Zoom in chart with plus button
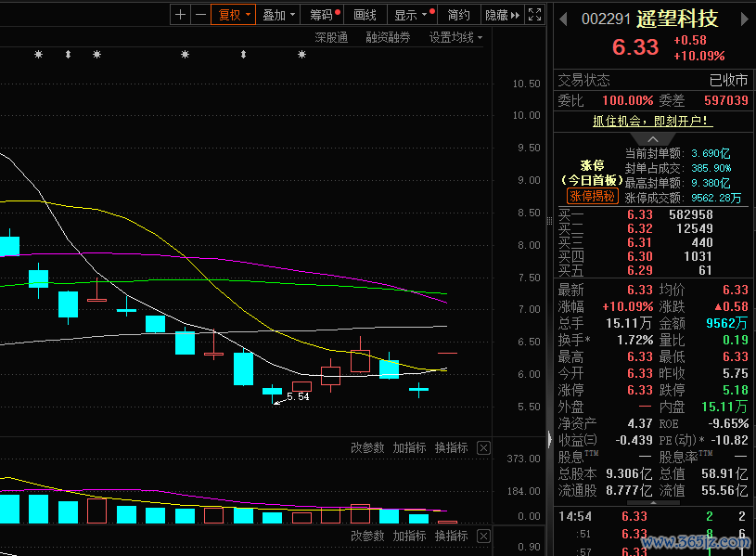 [x=180, y=15]
